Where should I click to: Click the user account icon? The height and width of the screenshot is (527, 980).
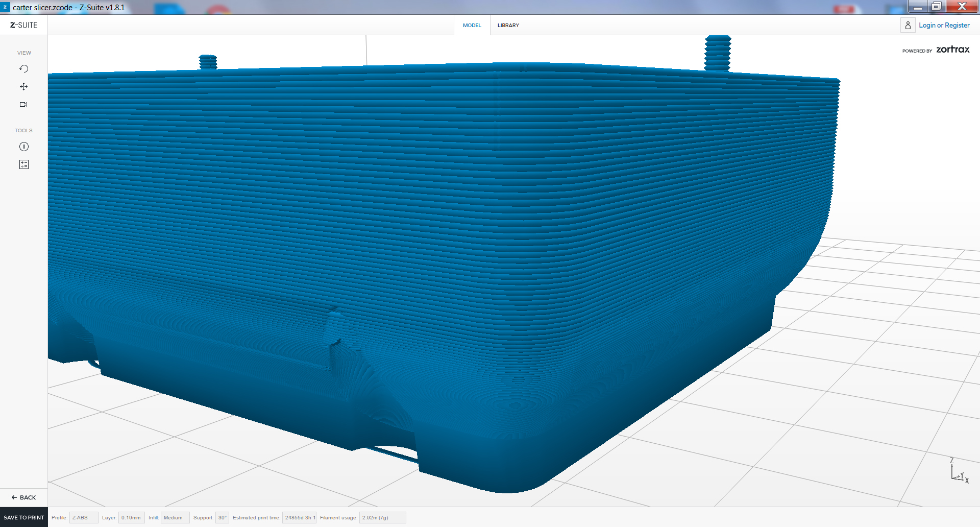click(908, 25)
